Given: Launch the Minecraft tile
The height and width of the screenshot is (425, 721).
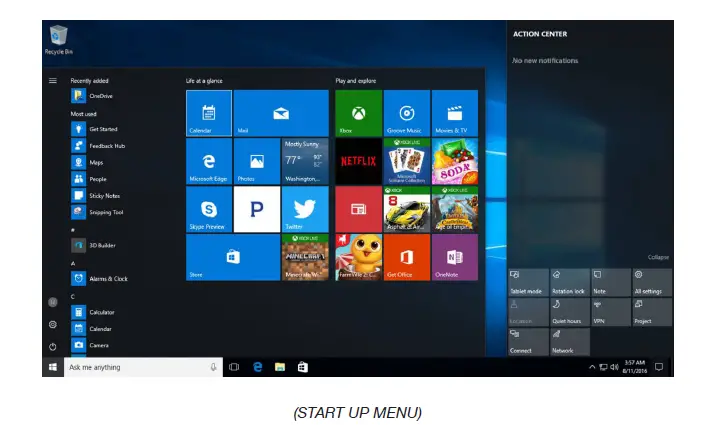Looking at the screenshot, I should [305, 257].
